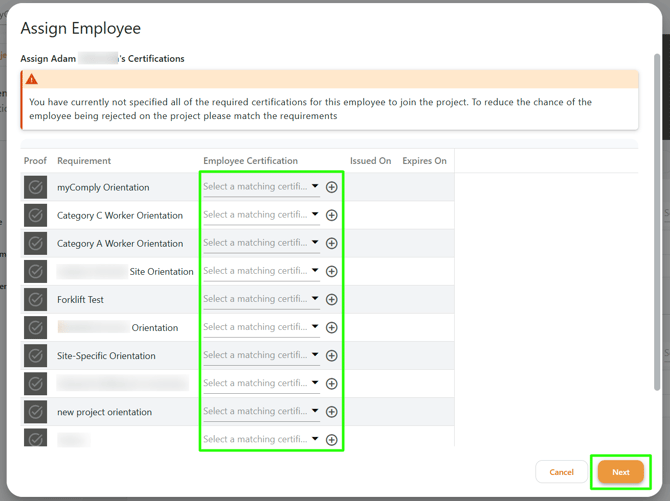Viewport: 670px width, 501px height.
Task: Open certification dropdown for Site-Specific Orientation
Action: point(262,355)
